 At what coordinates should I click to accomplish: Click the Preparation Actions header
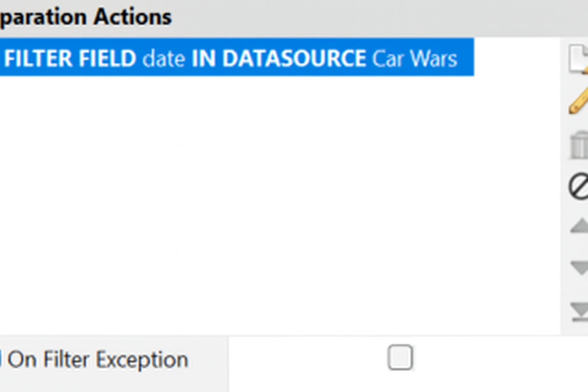coord(86,17)
